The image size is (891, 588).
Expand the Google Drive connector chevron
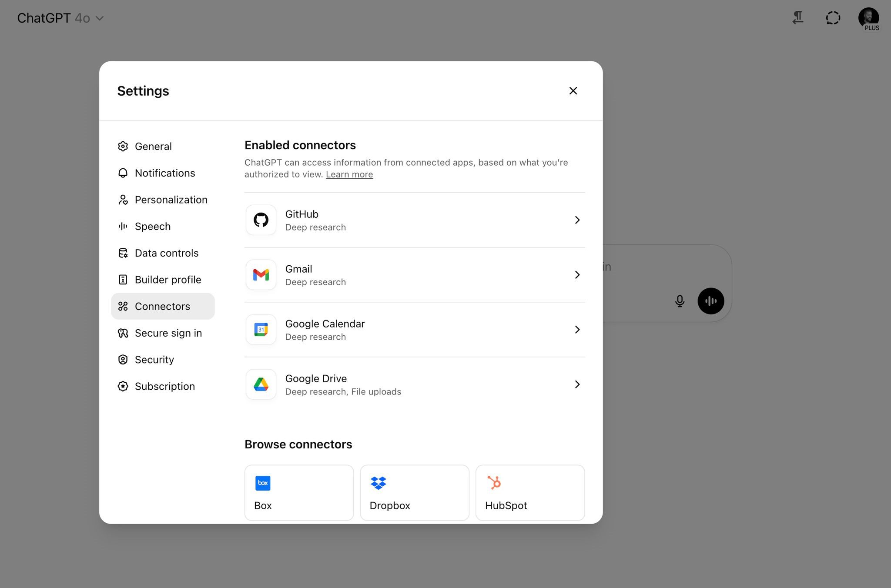point(577,384)
